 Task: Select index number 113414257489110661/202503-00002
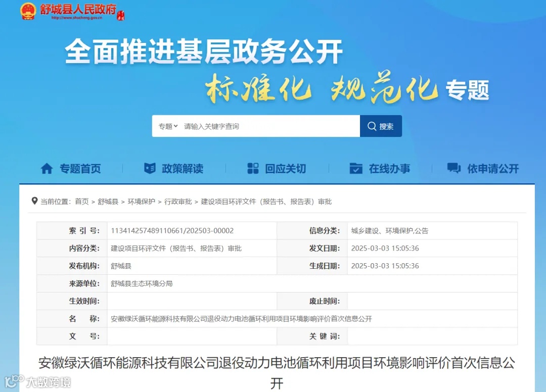tap(172, 231)
